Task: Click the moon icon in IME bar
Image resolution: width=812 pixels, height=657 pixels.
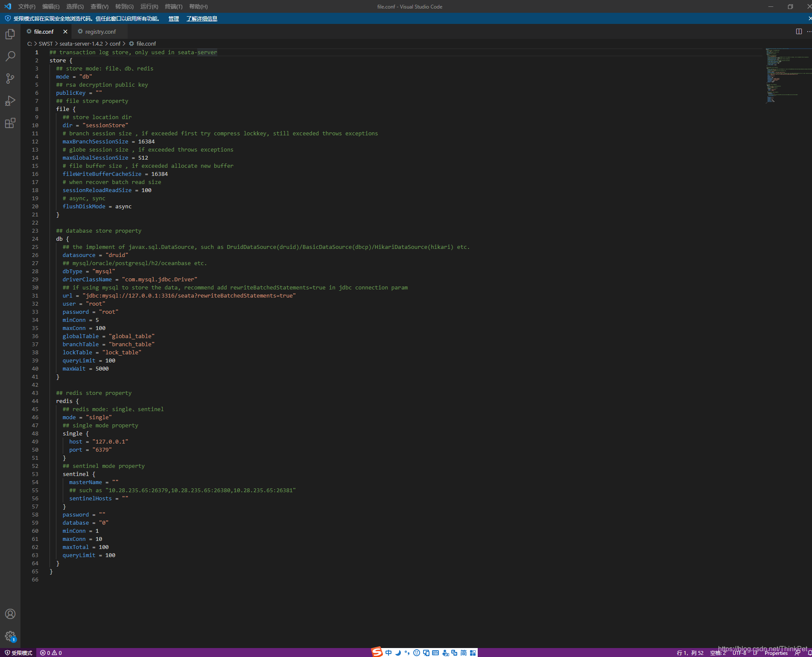Action: pos(398,653)
